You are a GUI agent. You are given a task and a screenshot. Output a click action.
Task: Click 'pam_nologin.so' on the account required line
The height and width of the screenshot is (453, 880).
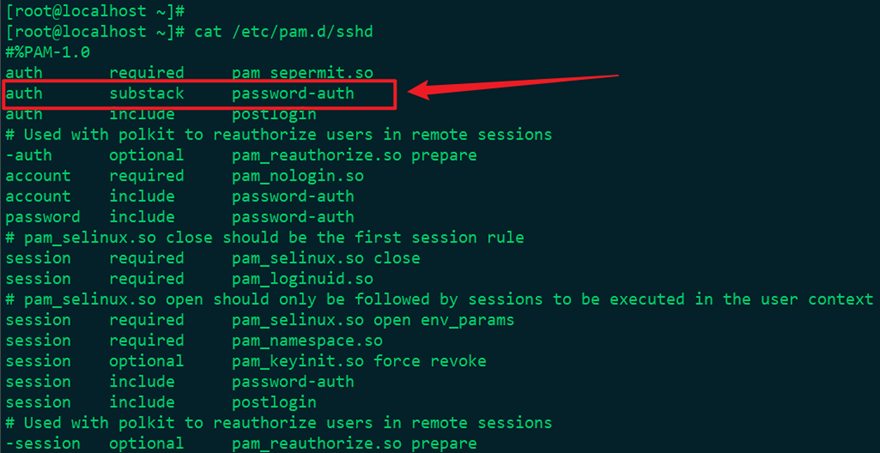coord(297,176)
